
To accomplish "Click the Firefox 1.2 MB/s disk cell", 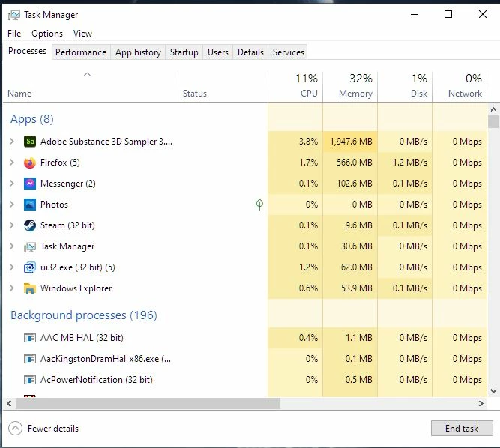I will coord(405,163).
